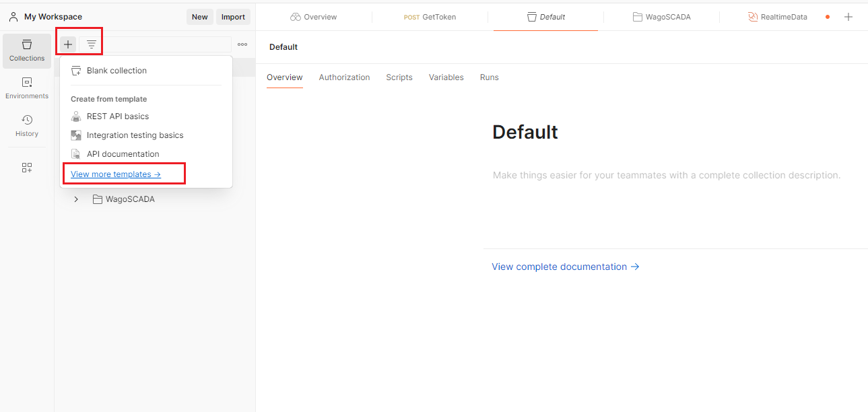The width and height of the screenshot is (868, 412).
Task: Switch to the Scripts tab
Action: (x=399, y=77)
